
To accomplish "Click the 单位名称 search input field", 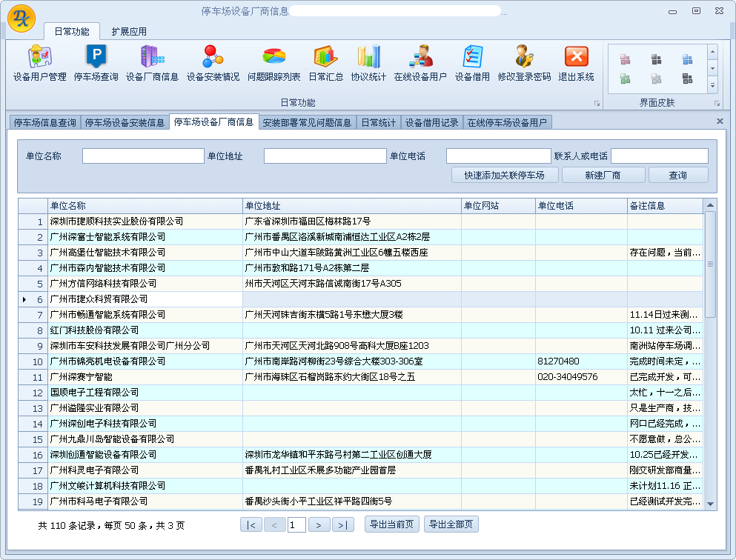I will point(143,156).
